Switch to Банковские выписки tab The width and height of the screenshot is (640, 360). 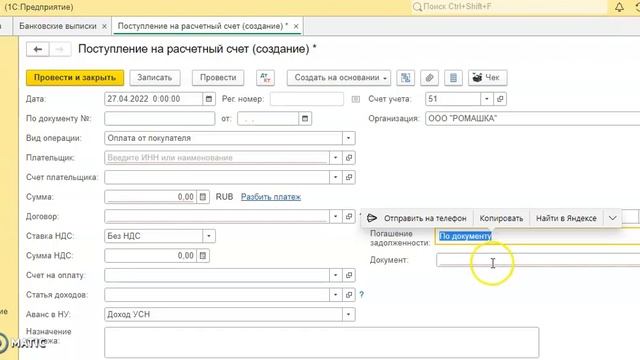tap(58, 26)
